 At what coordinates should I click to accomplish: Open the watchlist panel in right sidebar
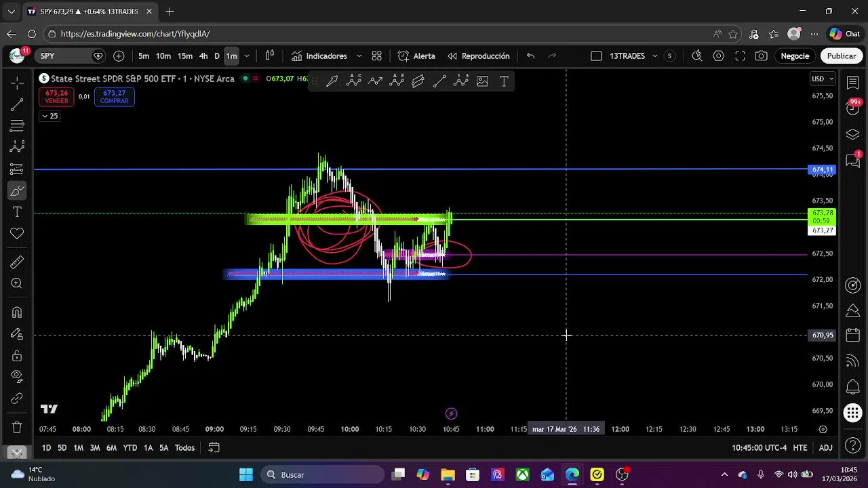click(x=853, y=83)
